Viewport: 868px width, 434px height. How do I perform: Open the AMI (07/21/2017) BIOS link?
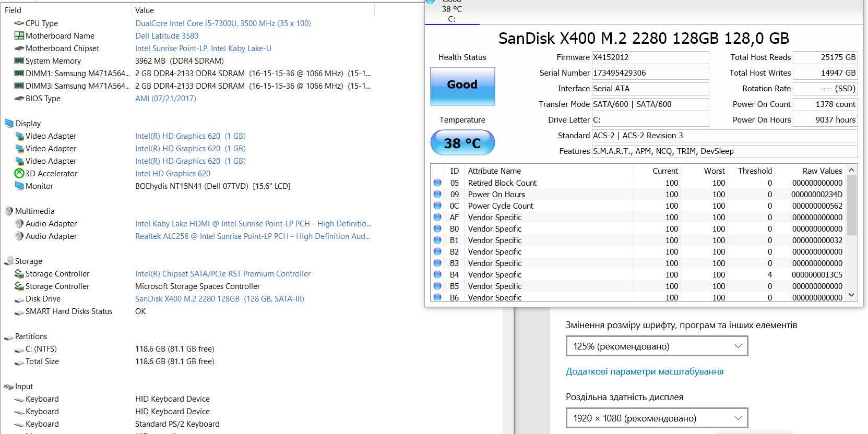pyautogui.click(x=165, y=99)
